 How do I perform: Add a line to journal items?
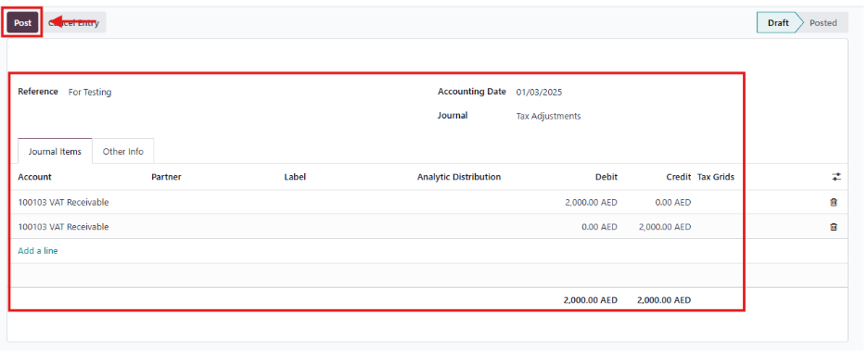pos(38,251)
